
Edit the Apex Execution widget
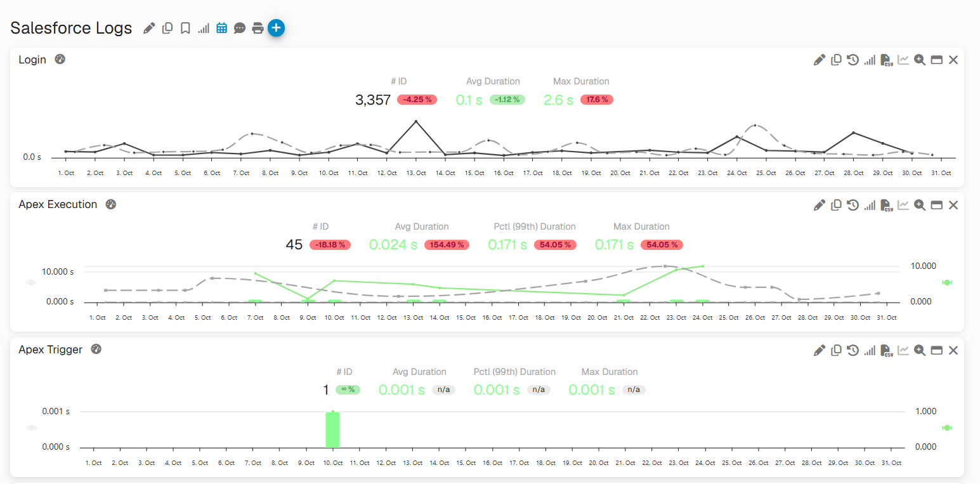(820, 205)
